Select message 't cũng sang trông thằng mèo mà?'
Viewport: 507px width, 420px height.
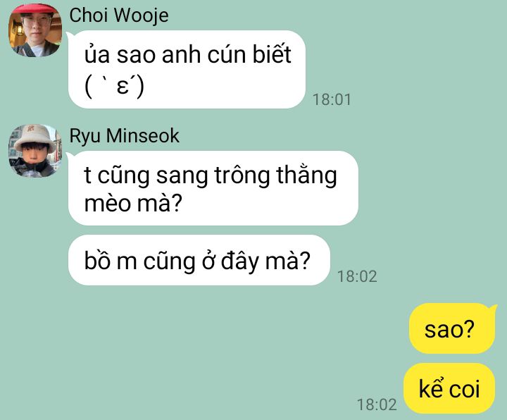(213, 188)
